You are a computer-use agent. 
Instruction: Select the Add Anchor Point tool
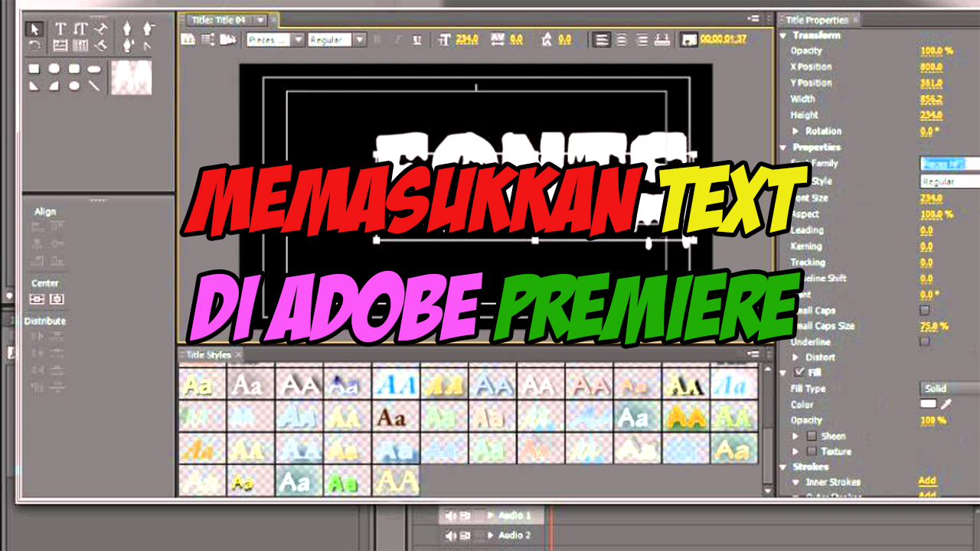[127, 45]
